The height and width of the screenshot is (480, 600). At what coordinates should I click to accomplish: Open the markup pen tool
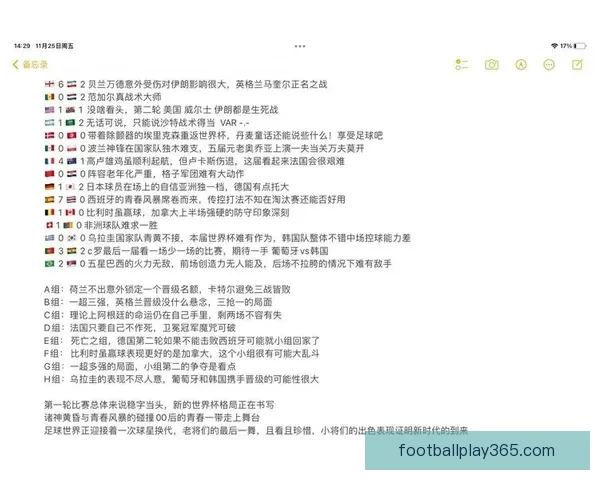520,65
